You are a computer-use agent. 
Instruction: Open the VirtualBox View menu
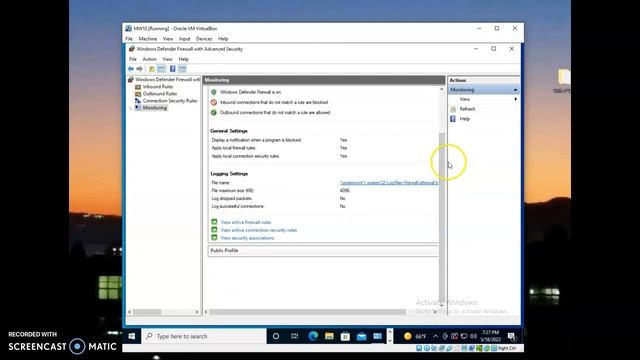168,39
